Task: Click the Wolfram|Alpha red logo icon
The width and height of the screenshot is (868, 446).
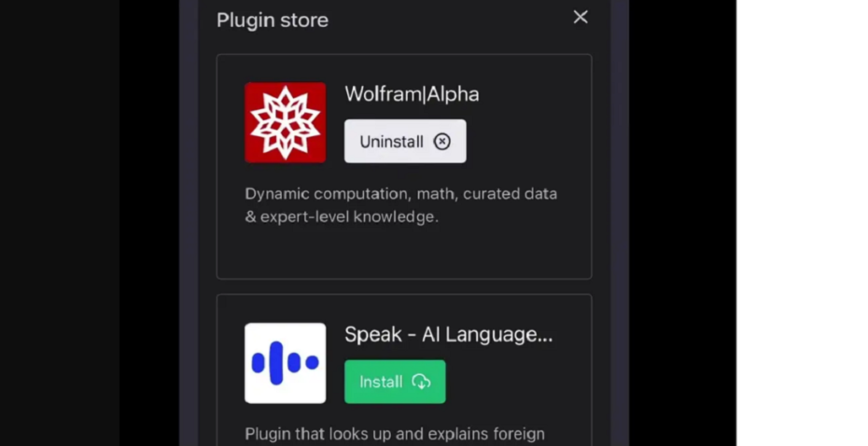Action: (x=285, y=122)
